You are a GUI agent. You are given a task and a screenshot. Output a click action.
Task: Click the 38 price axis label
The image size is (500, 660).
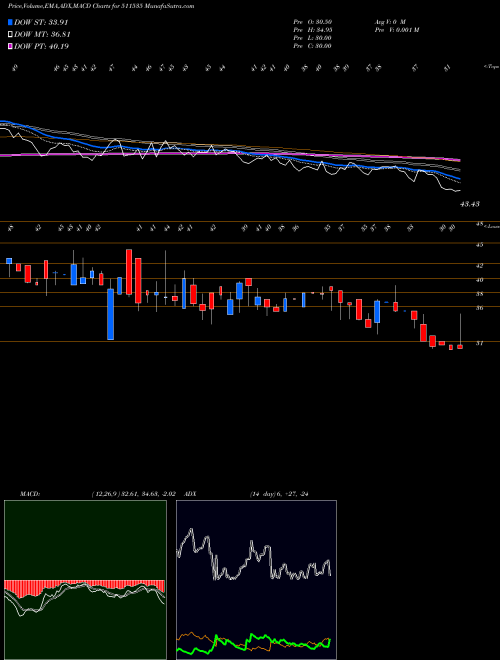479,294
